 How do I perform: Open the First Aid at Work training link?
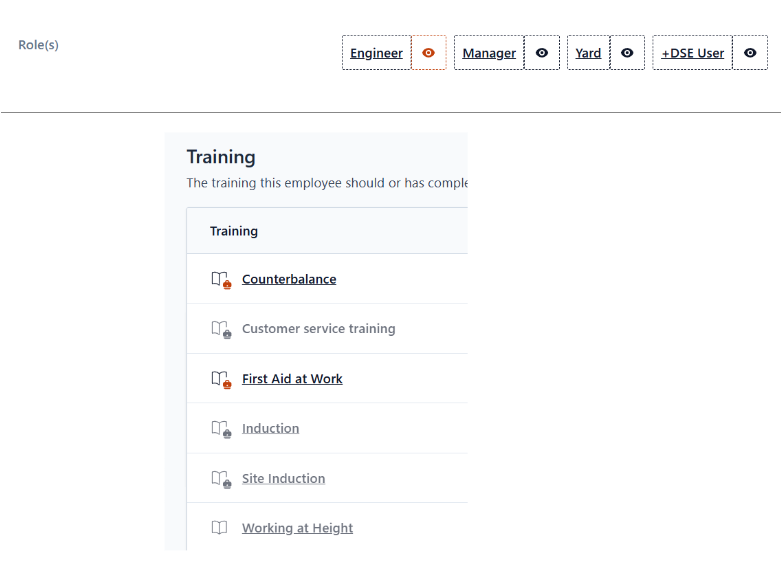[292, 379]
